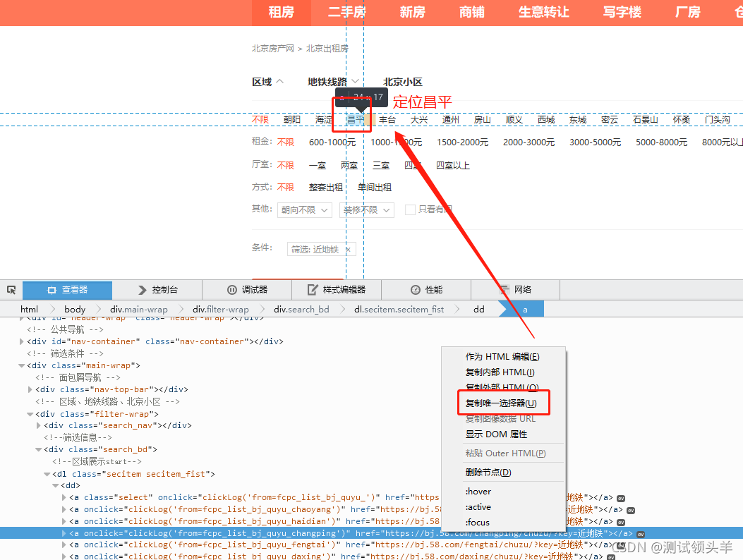Activate the element picker icon
The height and width of the screenshot is (560, 743).
11,289
